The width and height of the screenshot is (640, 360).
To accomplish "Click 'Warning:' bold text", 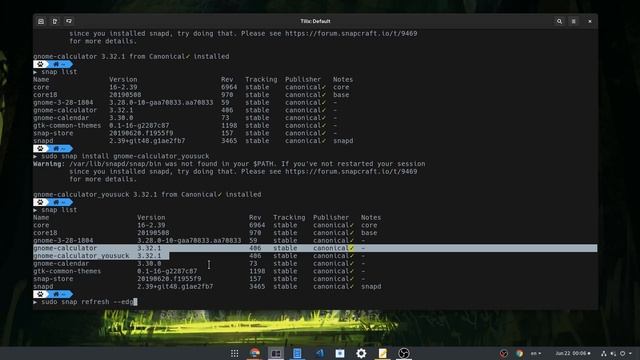I will pyautogui.click(x=49, y=164).
